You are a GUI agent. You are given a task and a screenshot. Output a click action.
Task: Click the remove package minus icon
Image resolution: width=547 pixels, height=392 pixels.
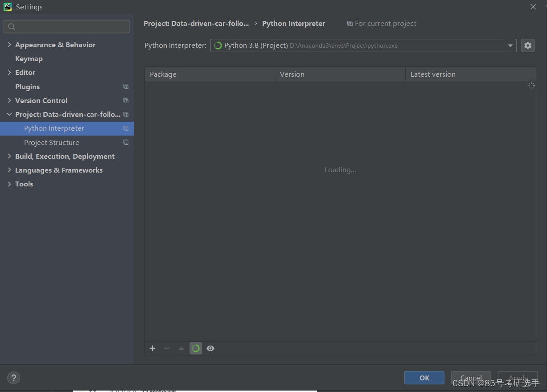click(167, 348)
